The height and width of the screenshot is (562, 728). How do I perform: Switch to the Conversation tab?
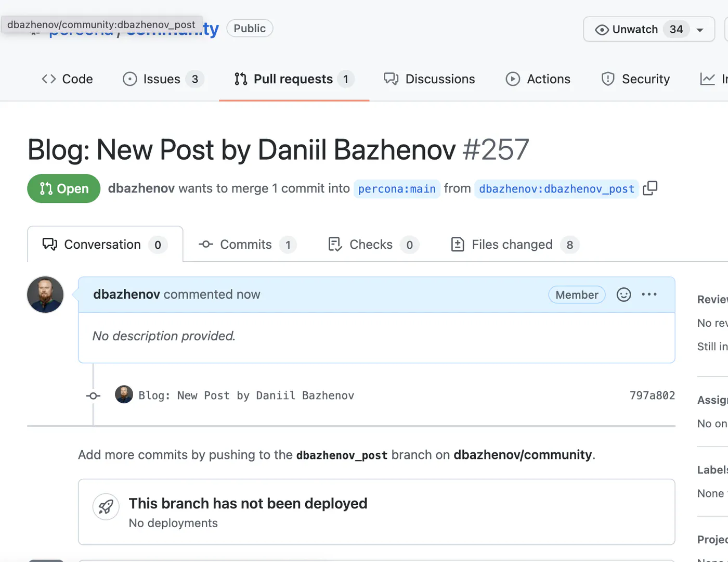pos(105,245)
